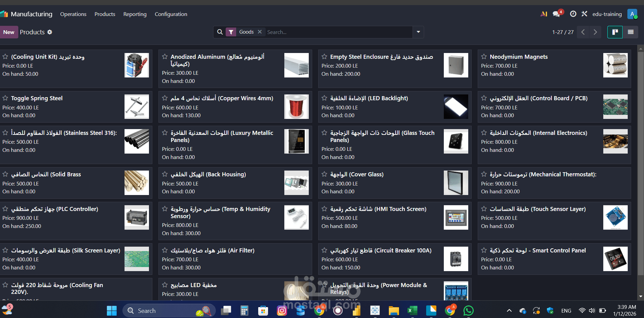The width and height of the screenshot is (644, 318).
Task: Open the PLC Controller product image
Action: pos(136,217)
